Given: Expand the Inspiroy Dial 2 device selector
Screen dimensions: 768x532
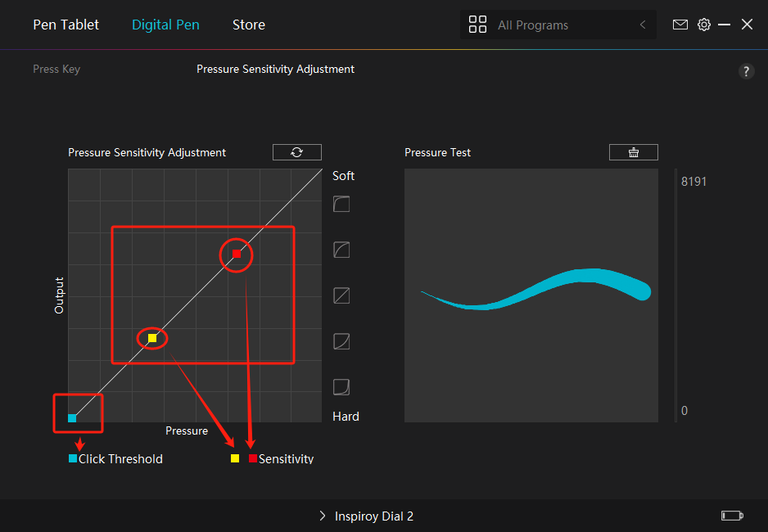Looking at the screenshot, I should point(322,516).
